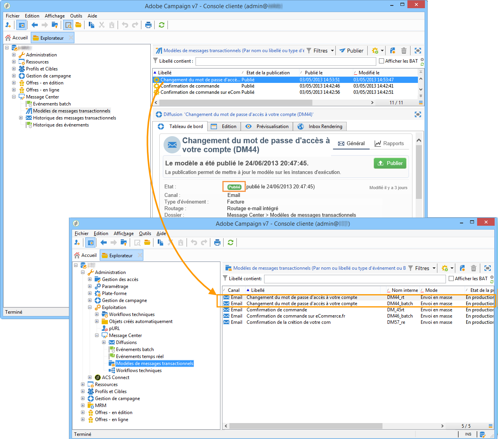Click the refresh icon in the front window toolbar
The width and height of the screenshot is (504, 439).
(231, 242)
